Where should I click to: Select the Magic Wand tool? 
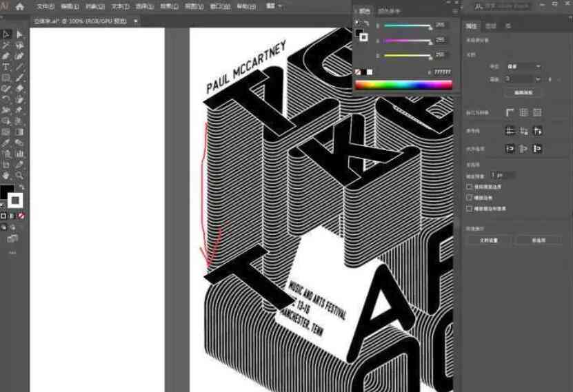pyautogui.click(x=6, y=45)
